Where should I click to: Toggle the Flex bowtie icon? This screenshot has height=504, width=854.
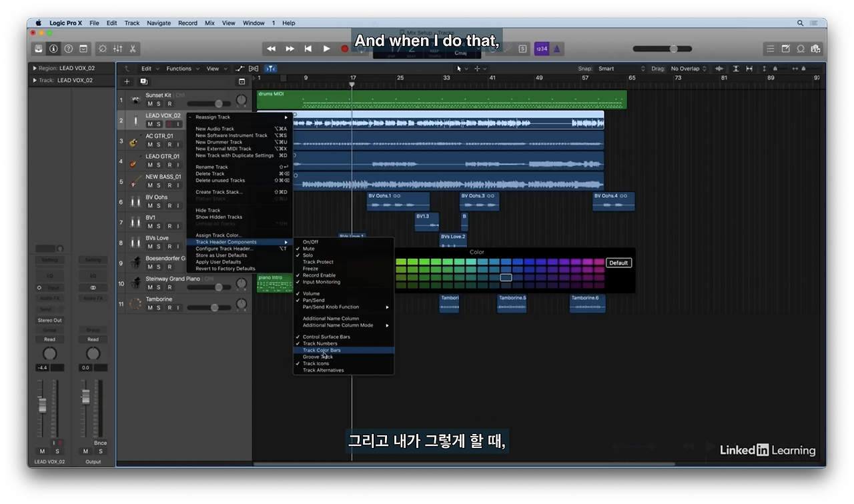pos(254,69)
